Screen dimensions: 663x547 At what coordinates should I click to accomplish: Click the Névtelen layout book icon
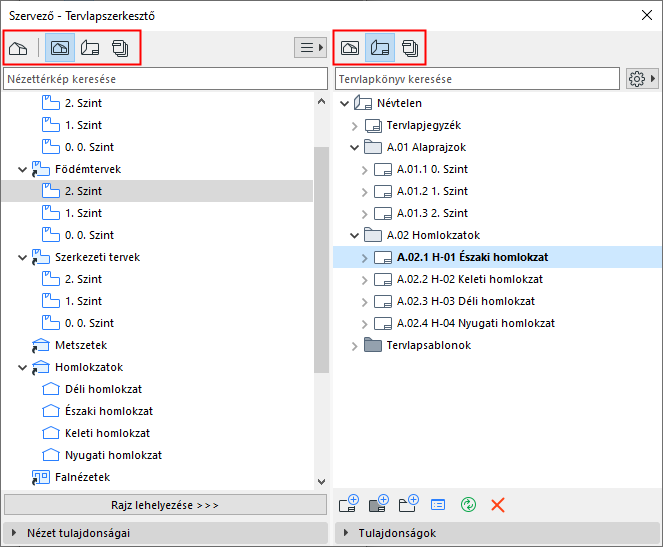pos(363,103)
